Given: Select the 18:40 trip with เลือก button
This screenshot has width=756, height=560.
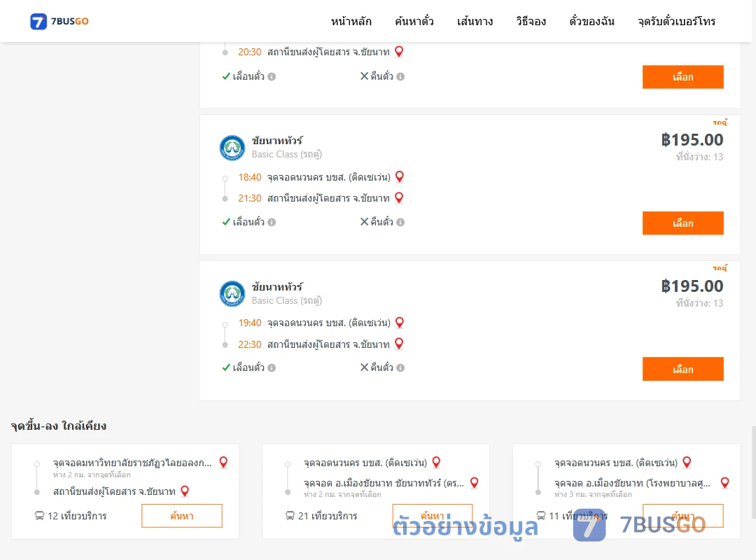Looking at the screenshot, I should click(682, 223).
